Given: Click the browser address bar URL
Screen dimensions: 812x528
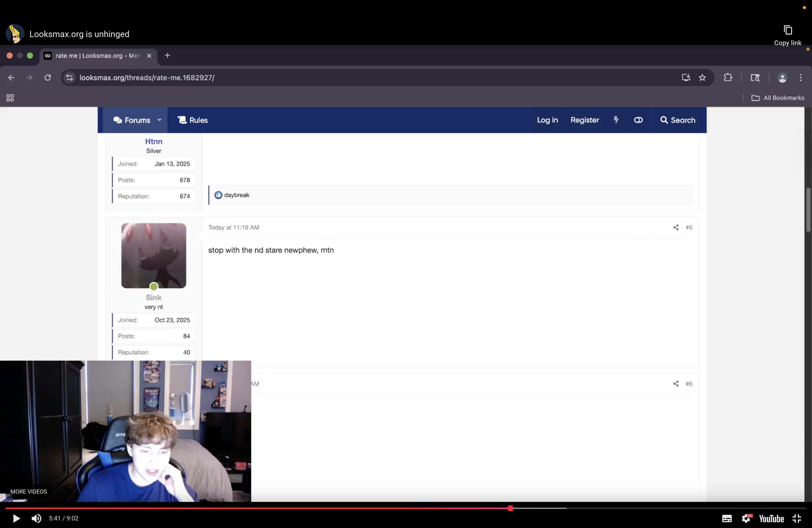Looking at the screenshot, I should pos(147,78).
